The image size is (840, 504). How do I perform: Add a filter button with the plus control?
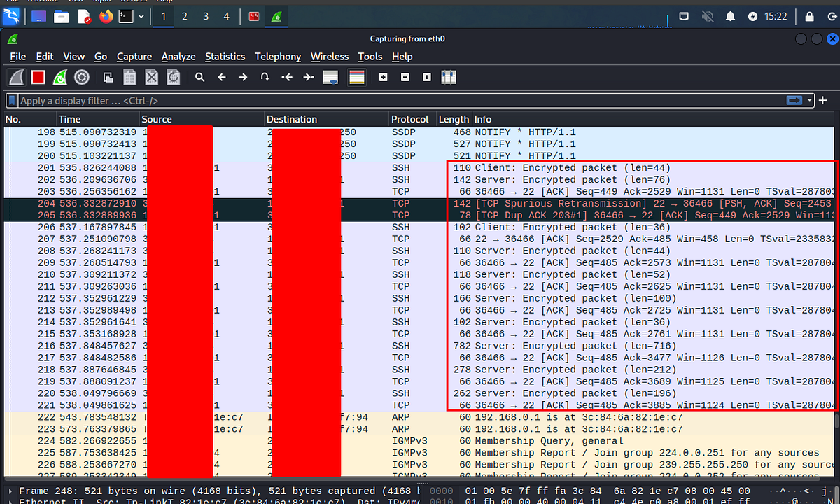click(823, 100)
